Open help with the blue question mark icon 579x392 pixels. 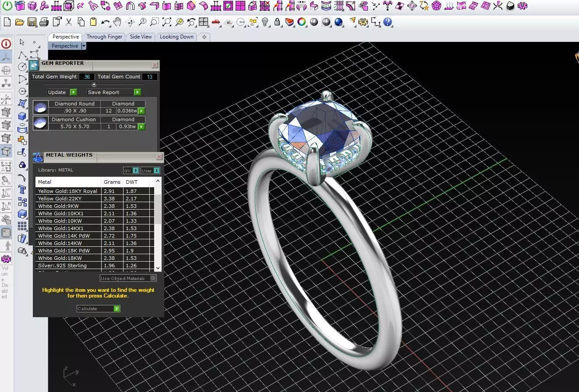coord(388,22)
